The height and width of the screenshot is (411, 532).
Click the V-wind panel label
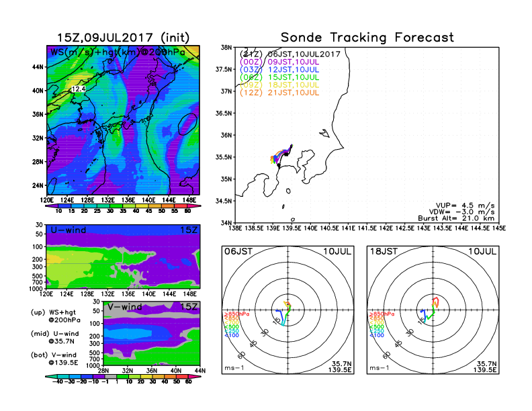124,307
